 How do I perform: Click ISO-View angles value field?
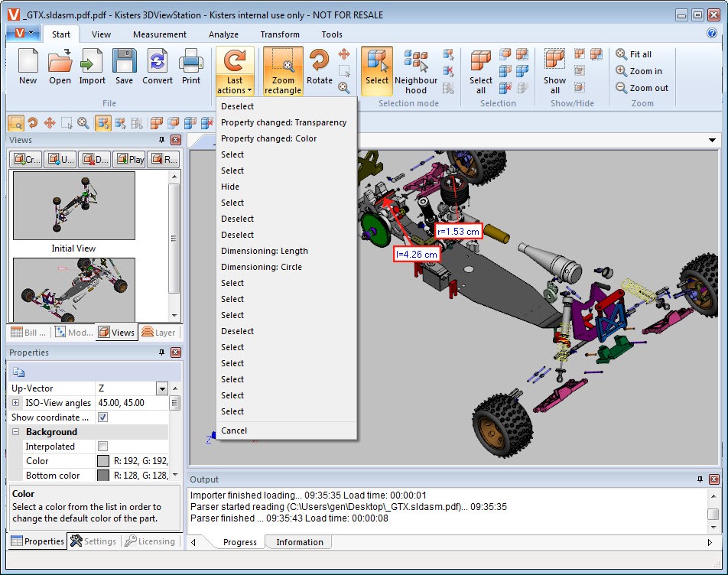132,403
